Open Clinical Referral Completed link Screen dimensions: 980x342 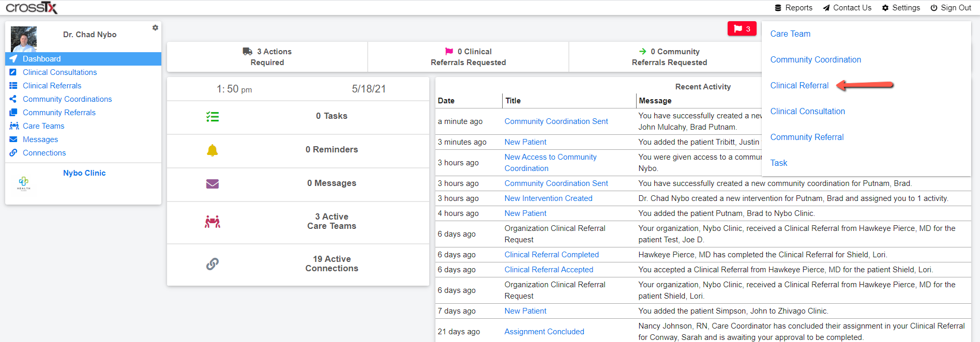[x=551, y=255]
